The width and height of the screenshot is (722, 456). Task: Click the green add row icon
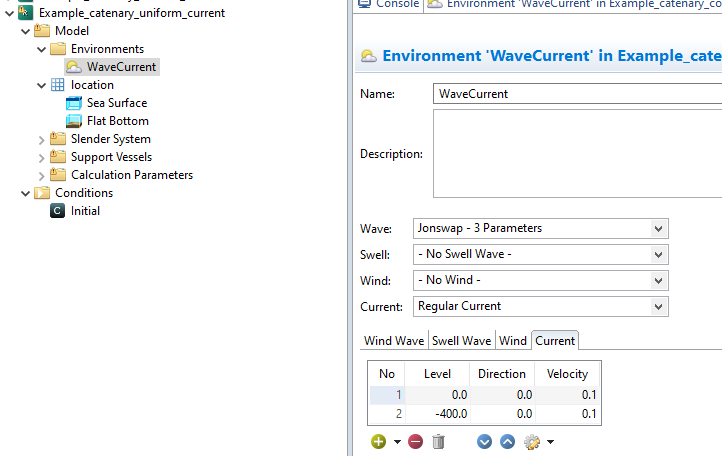(x=378, y=441)
